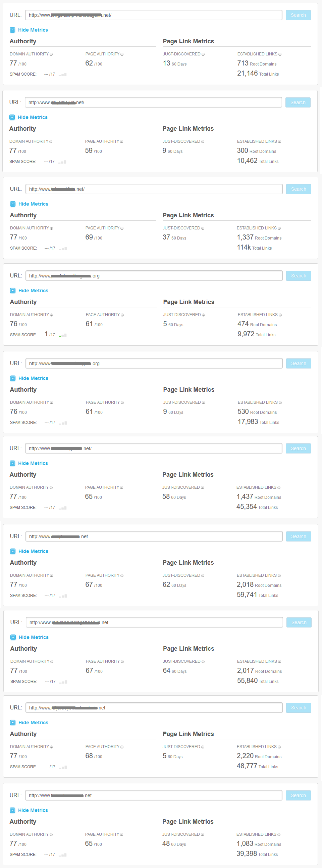Collapse metrics using minus icon in 21,146 Total Links panel
Image resolution: width=322 pixels, height=868 pixels.
coord(12,30)
